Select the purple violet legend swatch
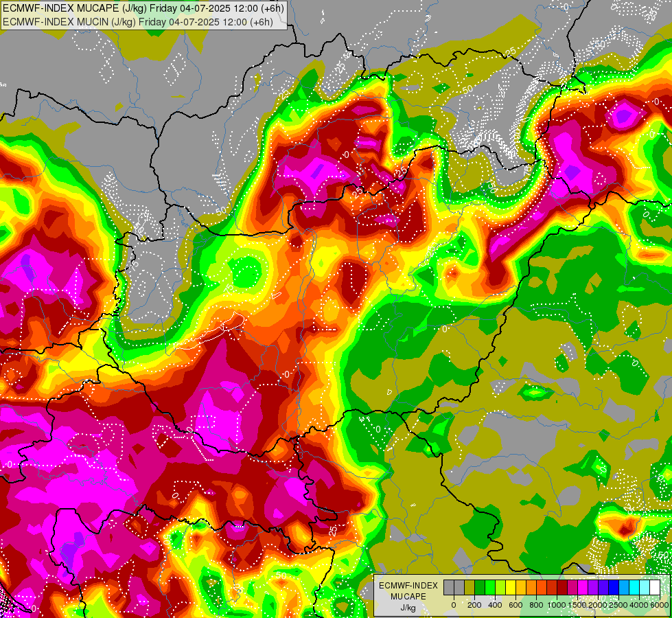The width and height of the screenshot is (672, 618). (593, 588)
